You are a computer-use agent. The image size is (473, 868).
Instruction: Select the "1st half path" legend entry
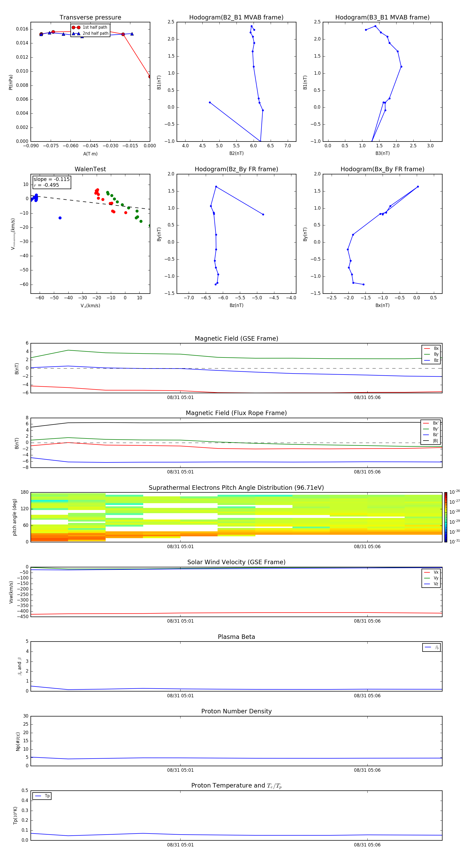[x=90, y=27]
